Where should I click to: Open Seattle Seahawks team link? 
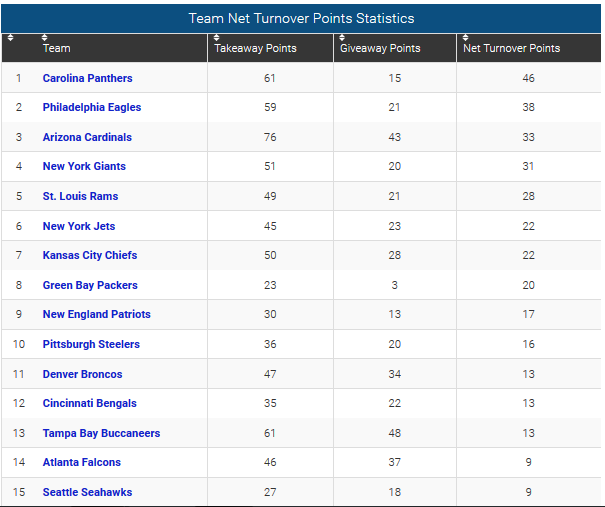tap(87, 492)
